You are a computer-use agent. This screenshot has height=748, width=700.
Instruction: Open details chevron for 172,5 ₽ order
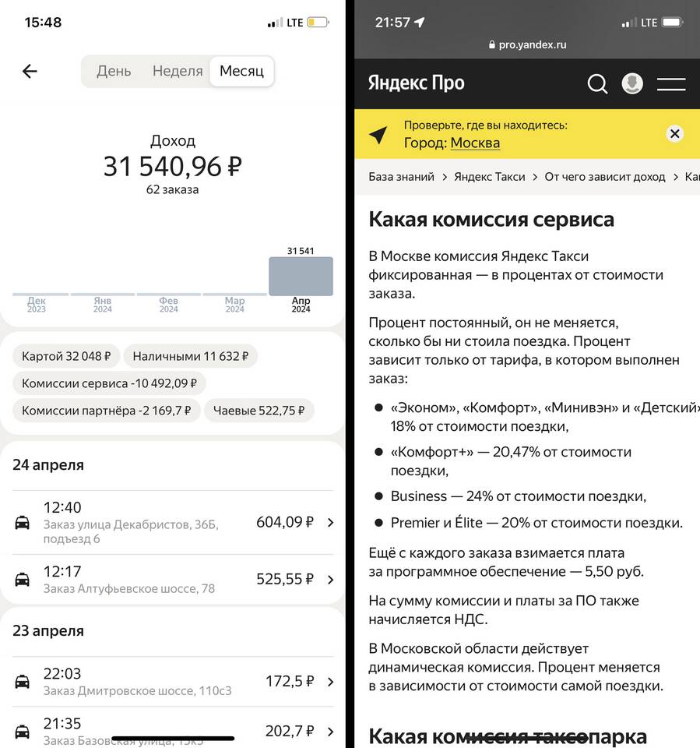[x=330, y=682]
